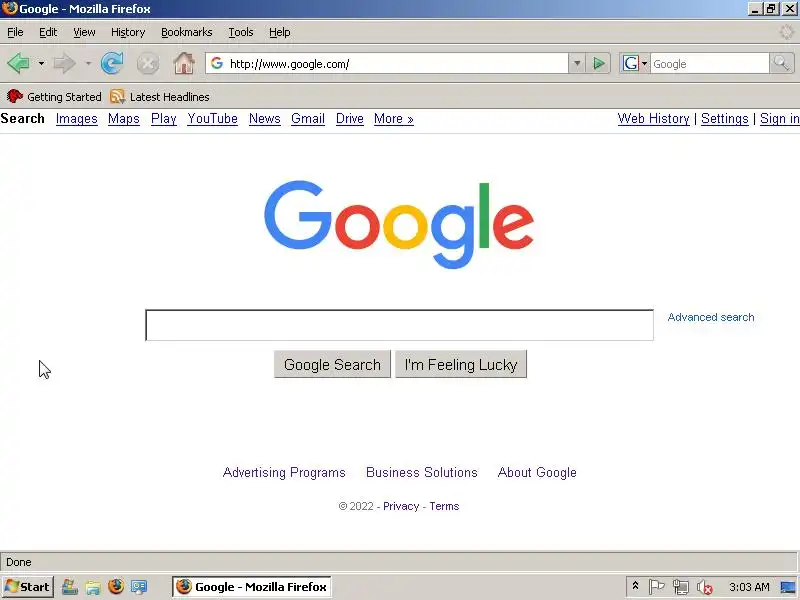The width and height of the screenshot is (800, 600).
Task: Click the Forward arrow button
Action: point(64,64)
